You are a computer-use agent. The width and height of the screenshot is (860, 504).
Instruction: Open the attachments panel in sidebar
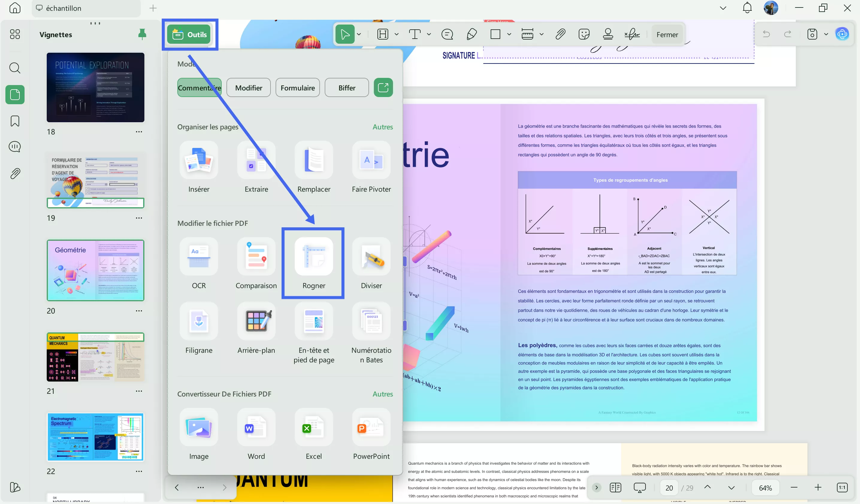tap(15, 174)
